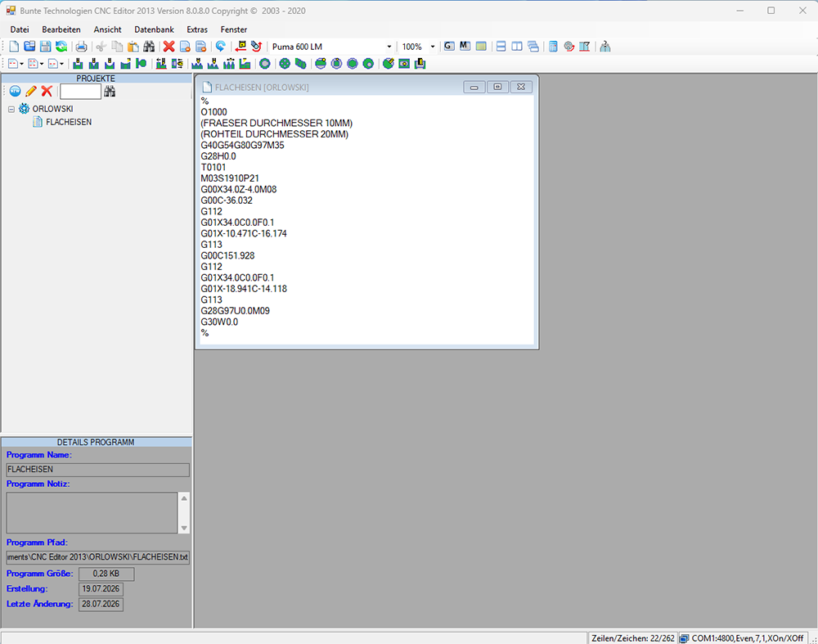Open second template dropdown arrow in second toolbar
The width and height of the screenshot is (818, 644).
(x=41, y=64)
